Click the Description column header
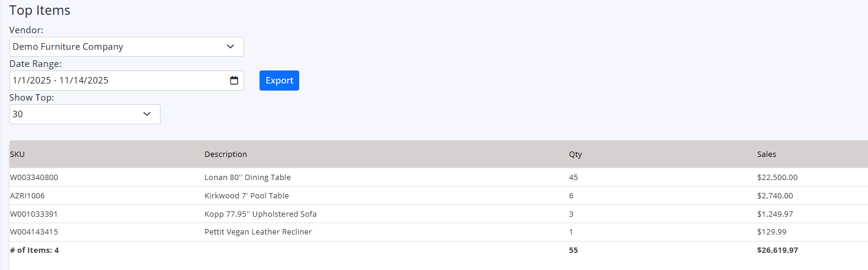 (x=226, y=155)
